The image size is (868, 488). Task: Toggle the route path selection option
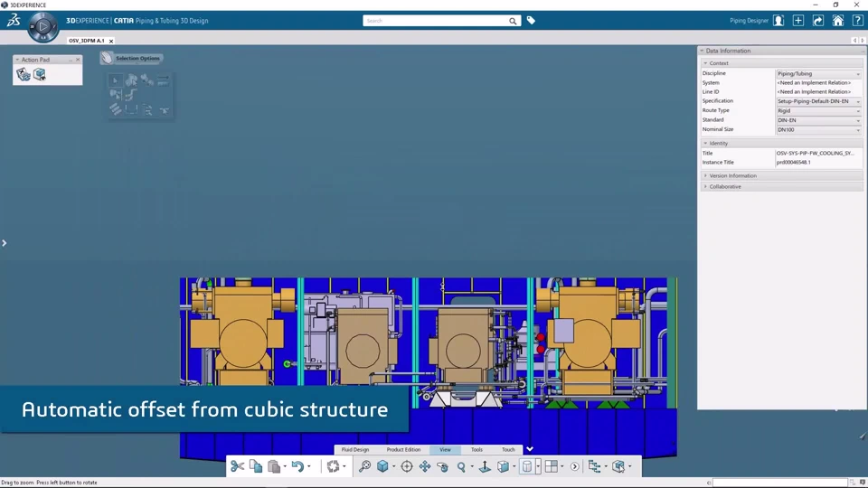[x=130, y=95]
